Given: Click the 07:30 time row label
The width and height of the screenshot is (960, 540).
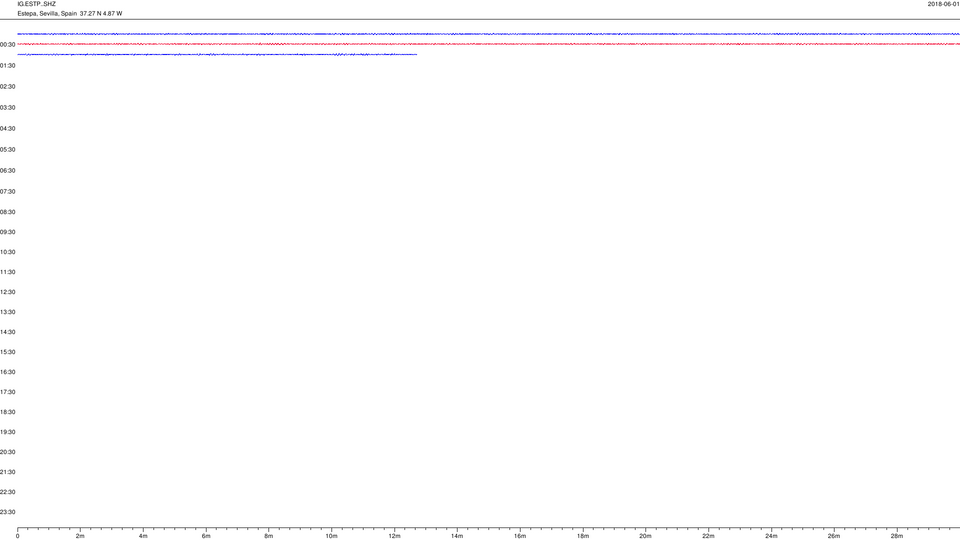Looking at the screenshot, I should (7, 192).
